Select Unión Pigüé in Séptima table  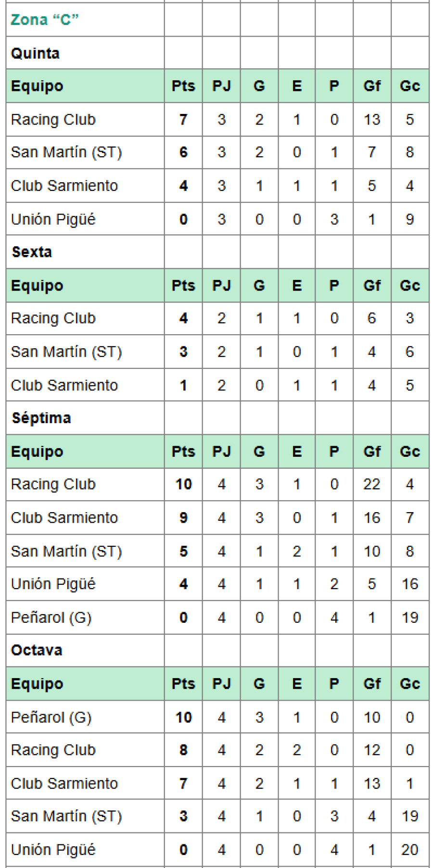pyautogui.click(x=53, y=584)
